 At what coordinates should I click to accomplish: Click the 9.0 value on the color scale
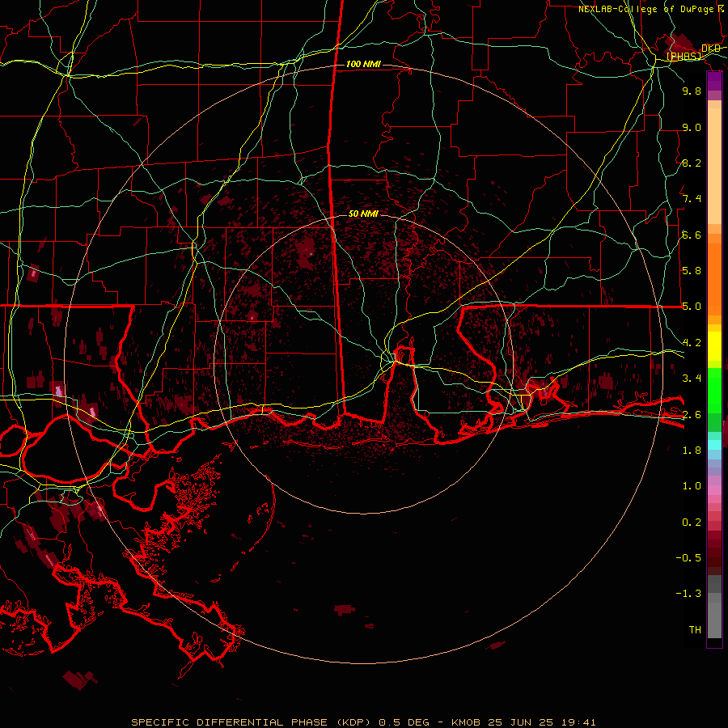[x=692, y=127]
